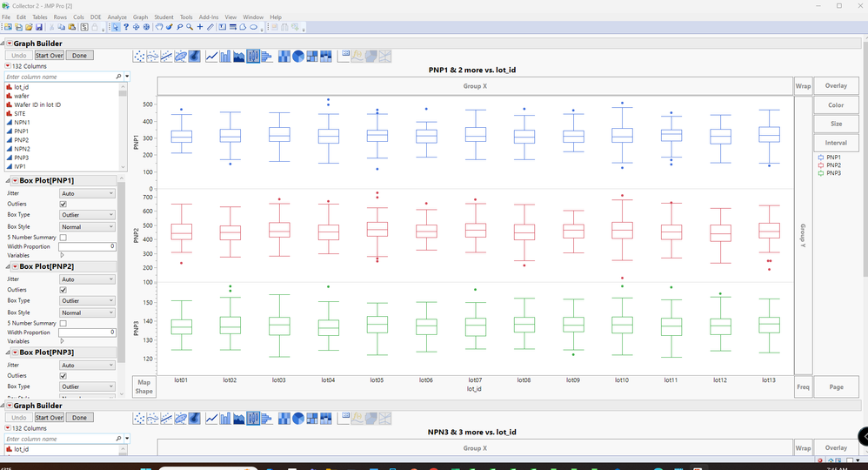Select the Heatmap element in first Graph Builder
The height and width of the screenshot is (470, 868).
pos(284,56)
